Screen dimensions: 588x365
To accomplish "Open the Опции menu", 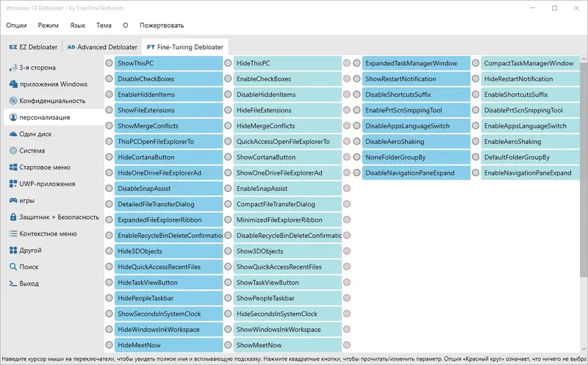I will coord(16,25).
